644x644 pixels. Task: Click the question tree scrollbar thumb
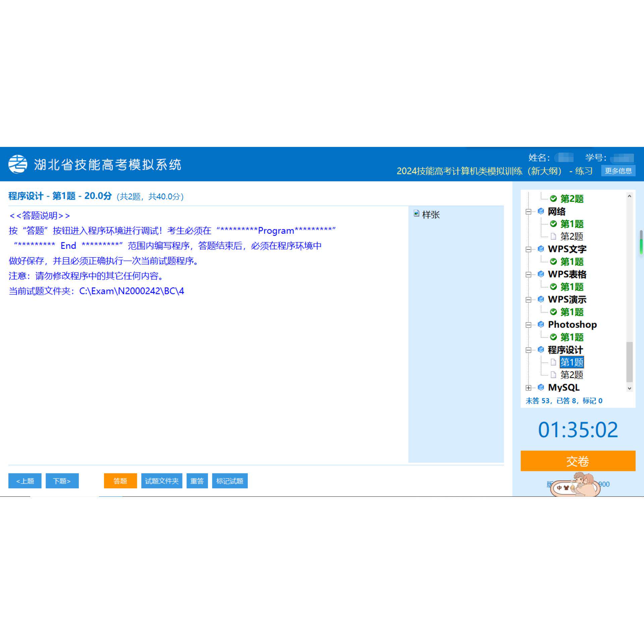pyautogui.click(x=630, y=362)
